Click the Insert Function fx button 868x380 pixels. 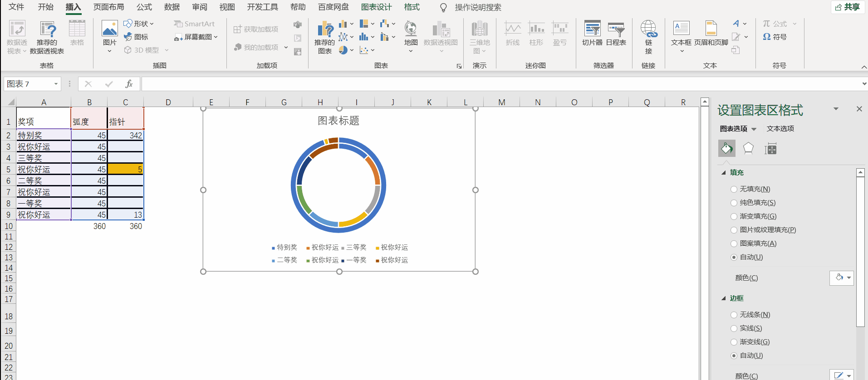(x=129, y=84)
